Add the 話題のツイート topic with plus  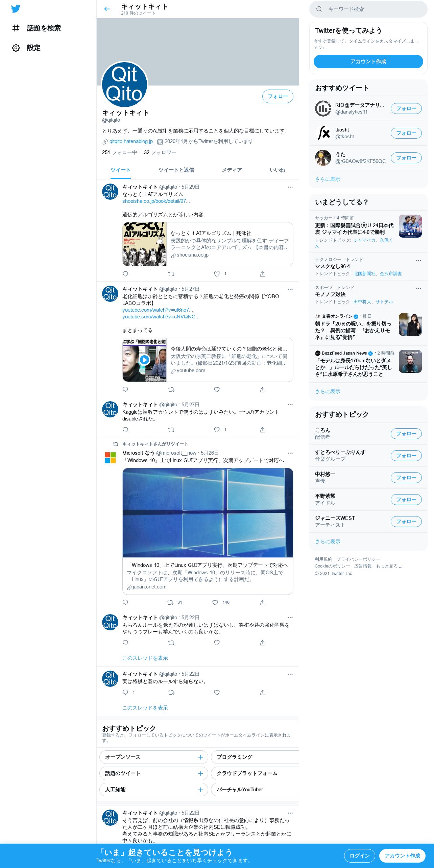[x=200, y=773]
